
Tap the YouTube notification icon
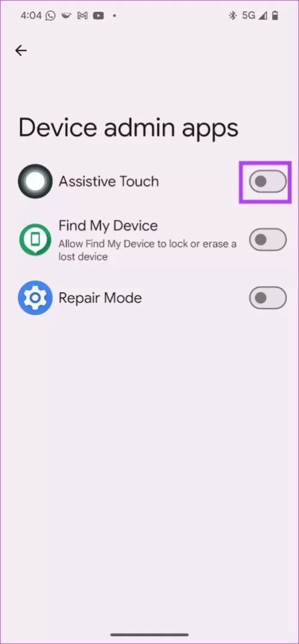(98, 16)
